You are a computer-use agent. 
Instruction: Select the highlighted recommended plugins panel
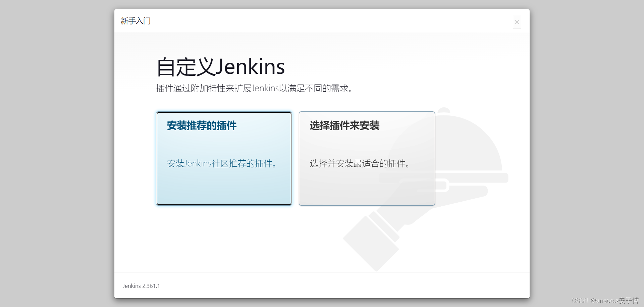[224, 158]
